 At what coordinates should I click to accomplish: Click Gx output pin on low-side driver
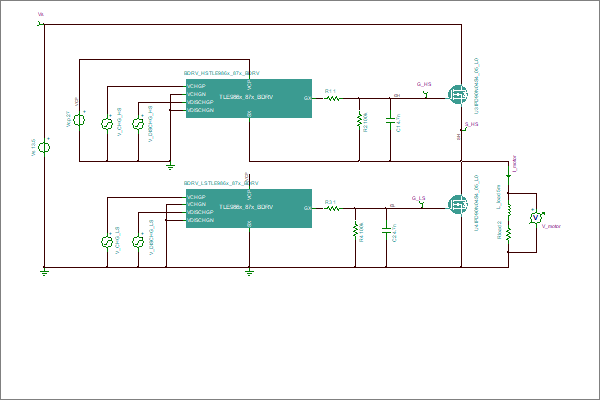click(307, 208)
